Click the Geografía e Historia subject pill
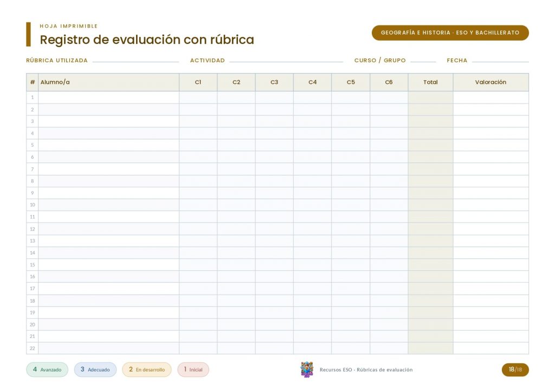 coord(450,32)
